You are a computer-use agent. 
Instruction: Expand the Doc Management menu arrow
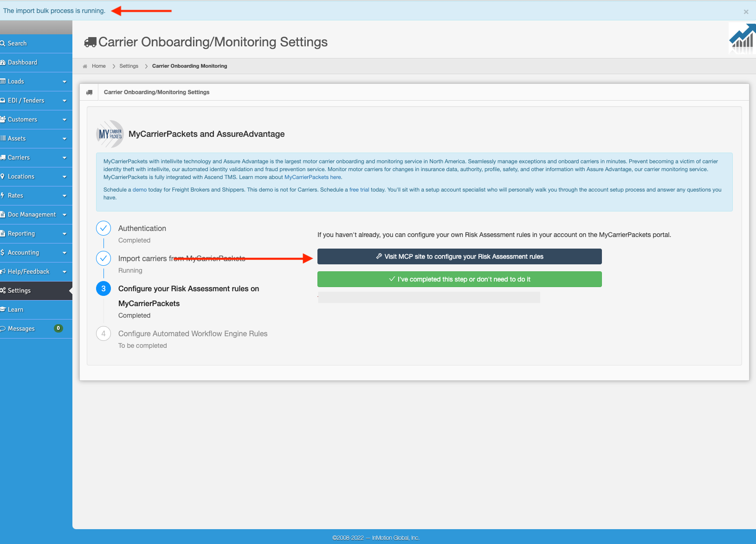click(65, 215)
